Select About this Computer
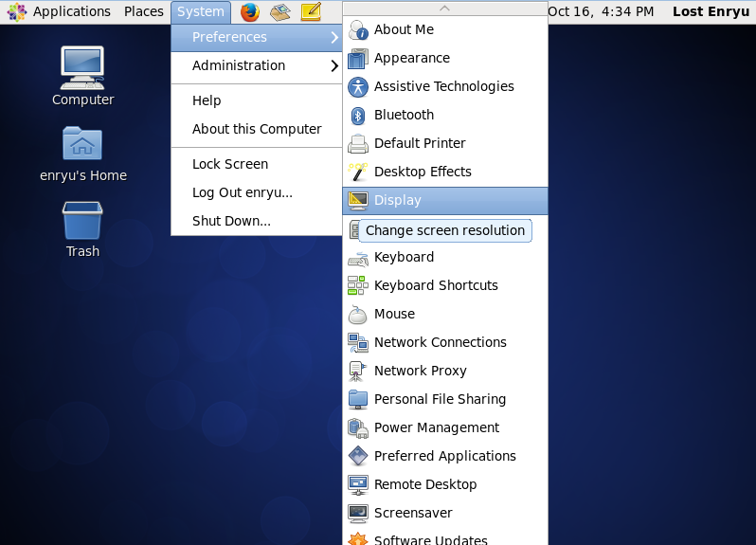The height and width of the screenshot is (545, 756). [x=257, y=129]
